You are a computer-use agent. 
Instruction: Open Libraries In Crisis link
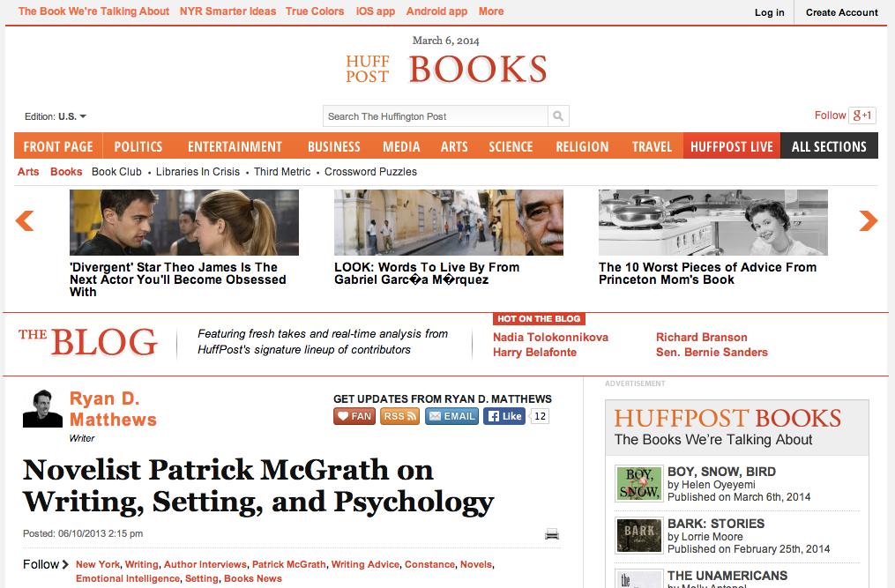click(x=198, y=172)
